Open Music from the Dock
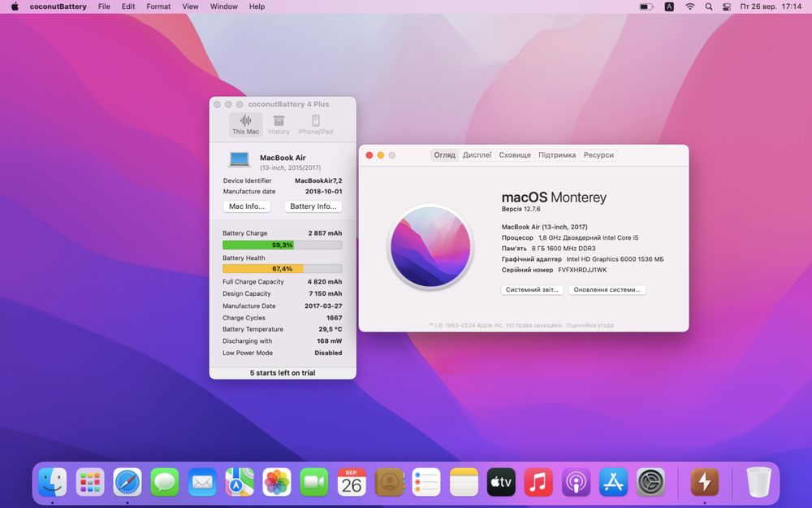Image resolution: width=812 pixels, height=508 pixels. point(538,482)
